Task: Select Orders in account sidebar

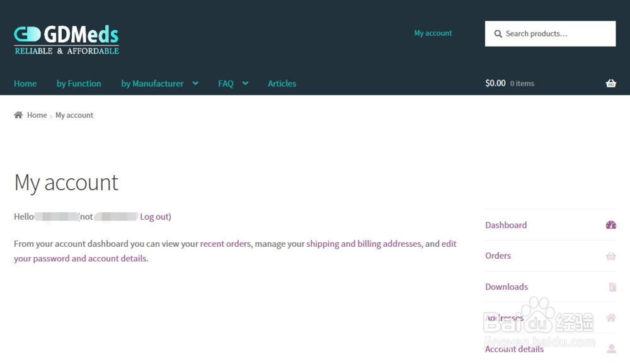Action: pyautogui.click(x=498, y=256)
